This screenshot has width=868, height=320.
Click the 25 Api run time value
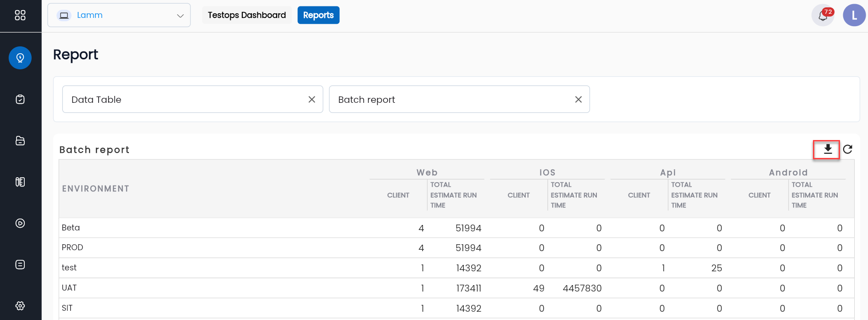coord(717,268)
